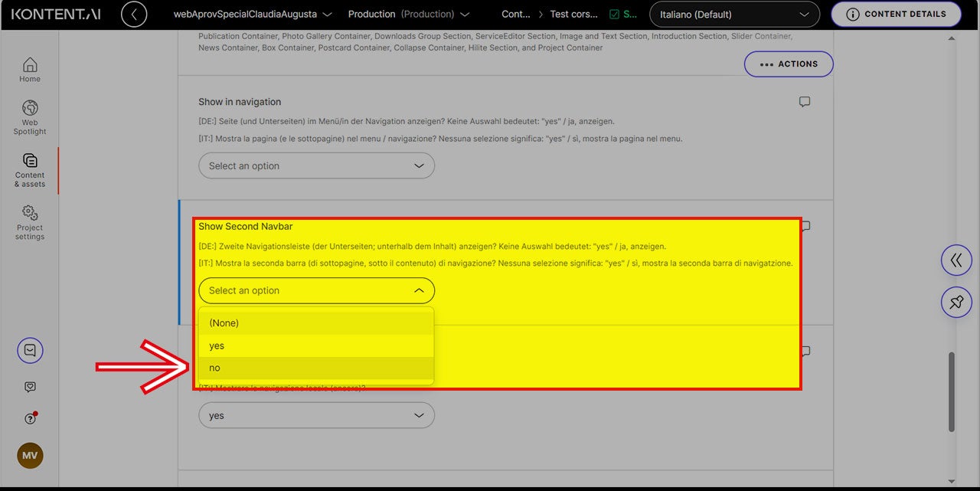Click the Home icon in sidebar
This screenshot has width=980, height=491.
pos(30,69)
